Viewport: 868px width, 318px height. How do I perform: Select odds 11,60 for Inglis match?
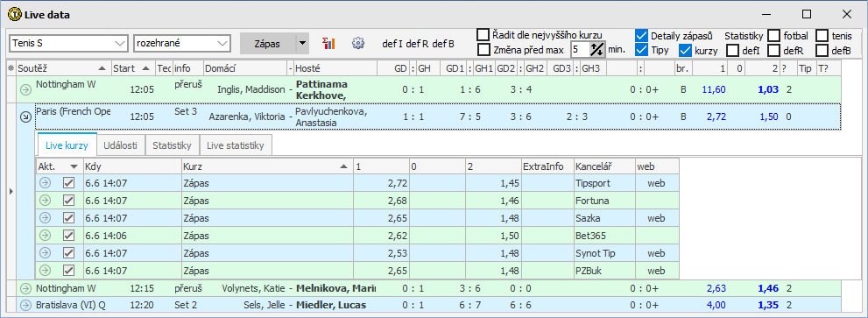coord(713,88)
